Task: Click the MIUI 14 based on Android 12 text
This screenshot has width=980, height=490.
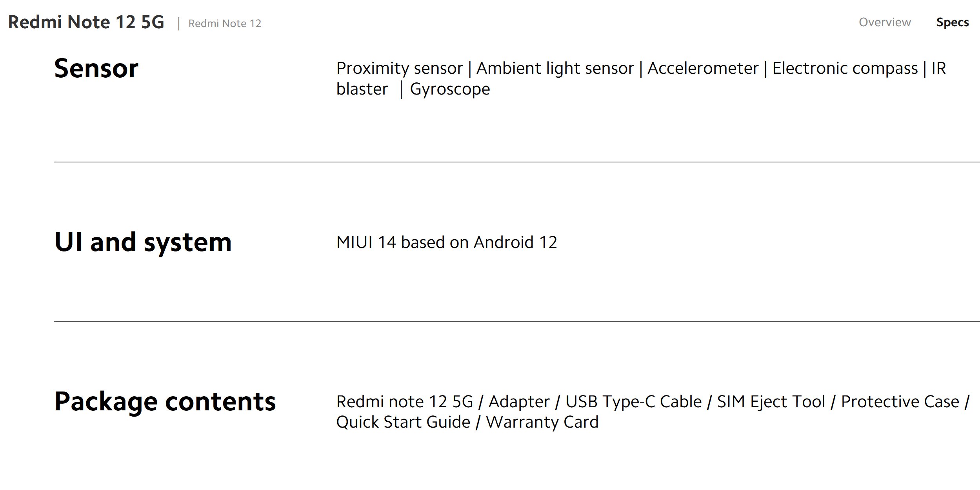Action: (x=447, y=242)
